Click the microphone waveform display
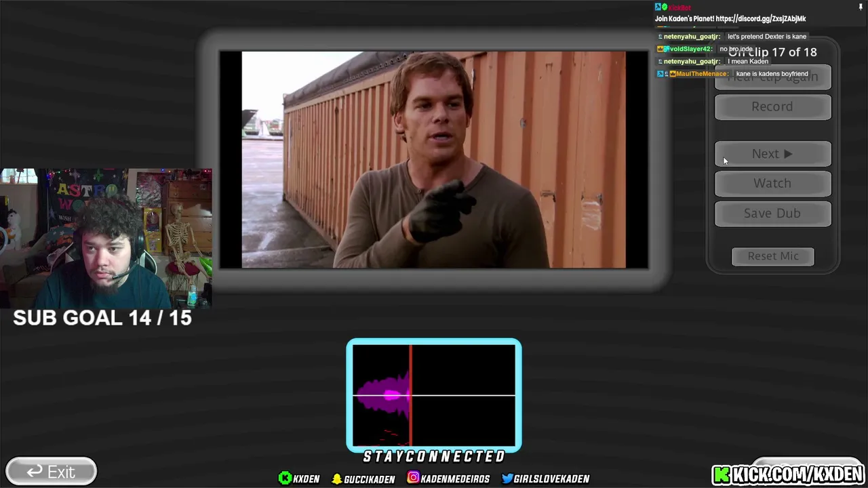868x488 pixels. tap(434, 395)
